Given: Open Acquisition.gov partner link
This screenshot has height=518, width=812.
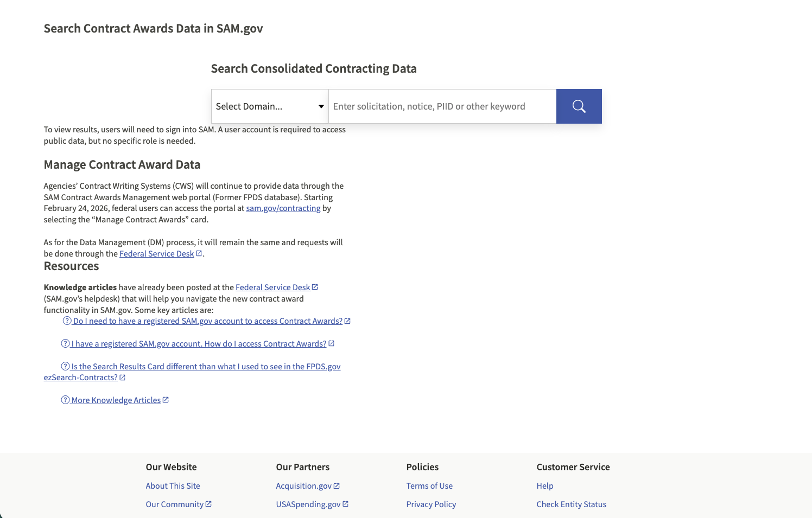Looking at the screenshot, I should [303, 486].
